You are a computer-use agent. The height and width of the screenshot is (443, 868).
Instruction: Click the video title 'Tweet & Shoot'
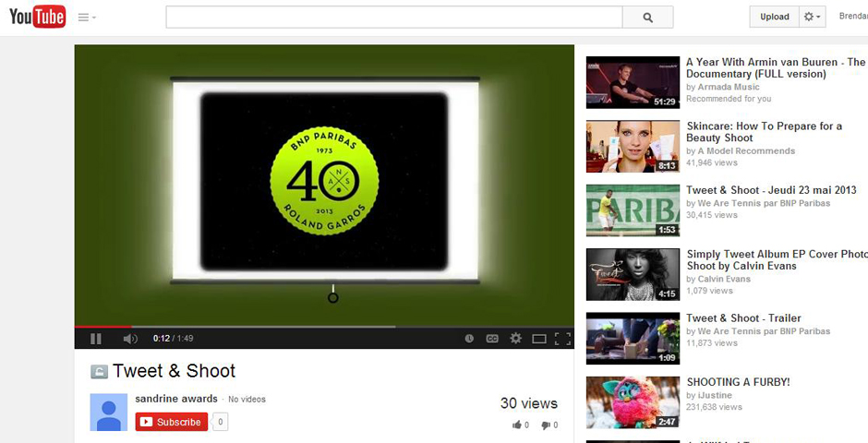pos(174,371)
